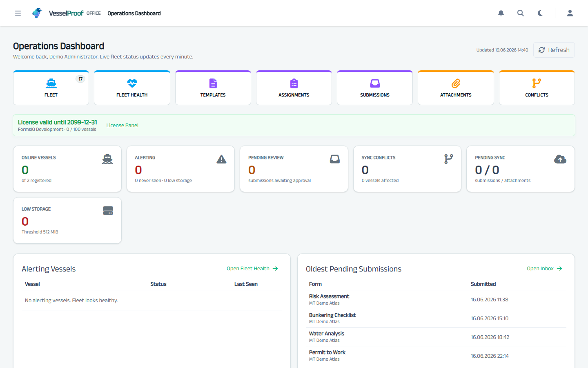Click the Last Seen column header
Screen dimensions: 588x368
[246, 284]
